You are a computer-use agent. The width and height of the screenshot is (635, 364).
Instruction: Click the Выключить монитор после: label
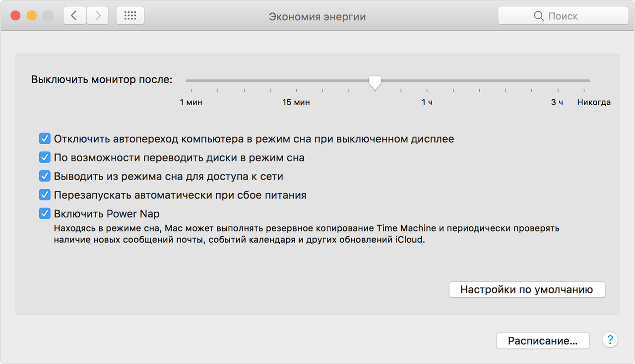(x=102, y=79)
